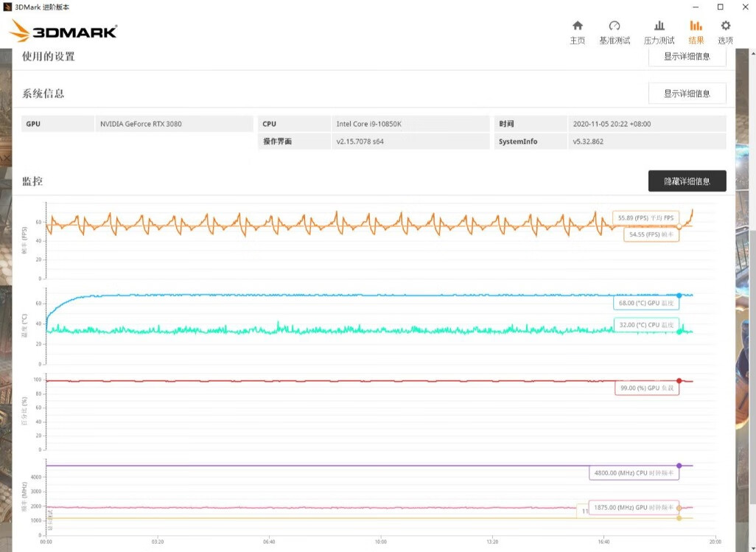Click the 10:00 time axis label
This screenshot has height=552, width=756.
tap(380, 542)
